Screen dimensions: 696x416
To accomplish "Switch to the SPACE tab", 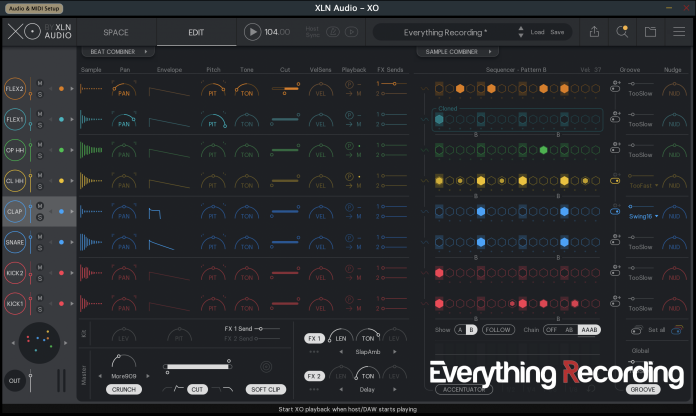I will click(x=116, y=32).
